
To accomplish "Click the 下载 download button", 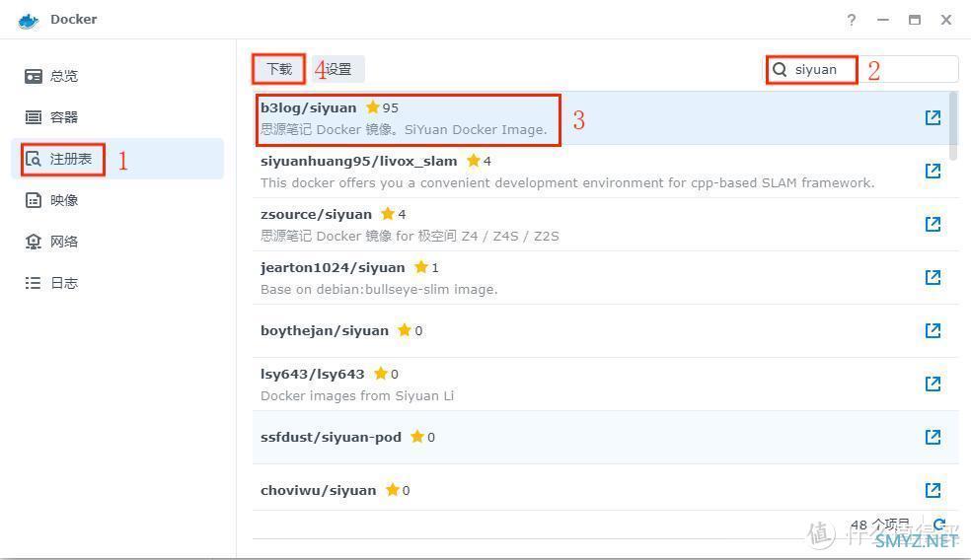I will (278, 69).
